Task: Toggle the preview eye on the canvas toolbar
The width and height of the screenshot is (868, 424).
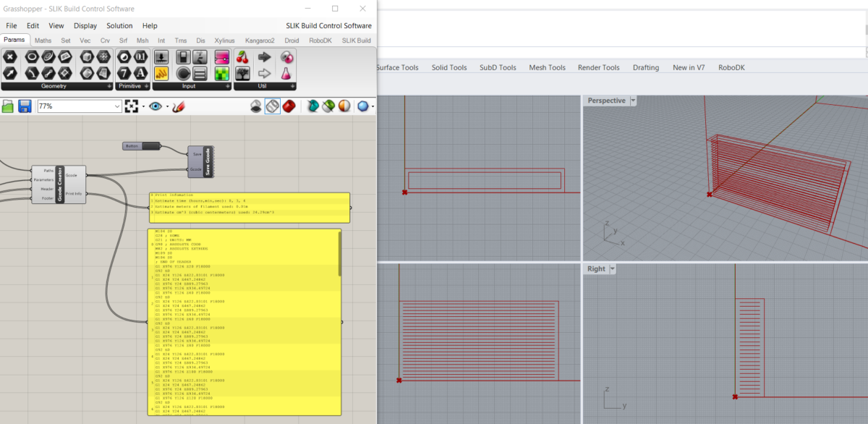Action: coord(156,106)
